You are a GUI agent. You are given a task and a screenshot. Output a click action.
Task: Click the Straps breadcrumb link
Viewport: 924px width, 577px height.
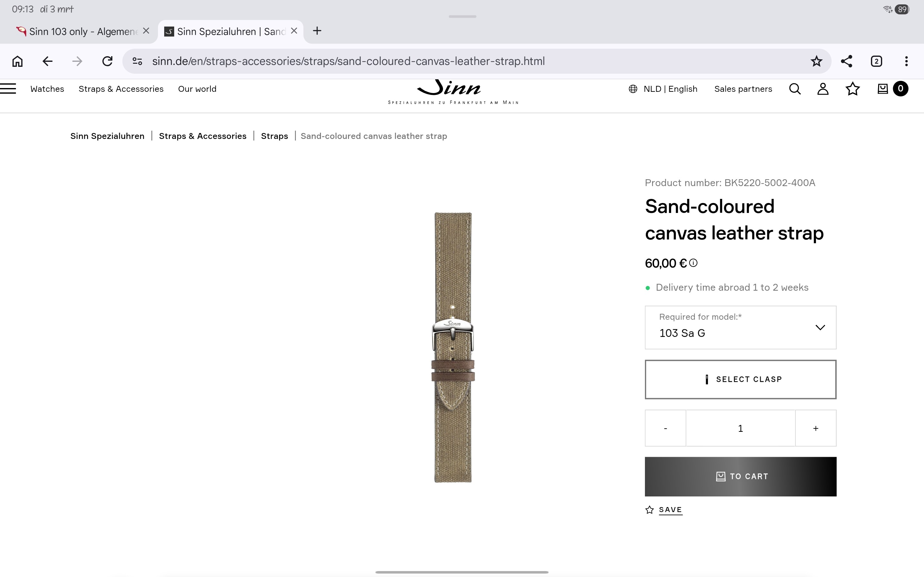click(274, 136)
